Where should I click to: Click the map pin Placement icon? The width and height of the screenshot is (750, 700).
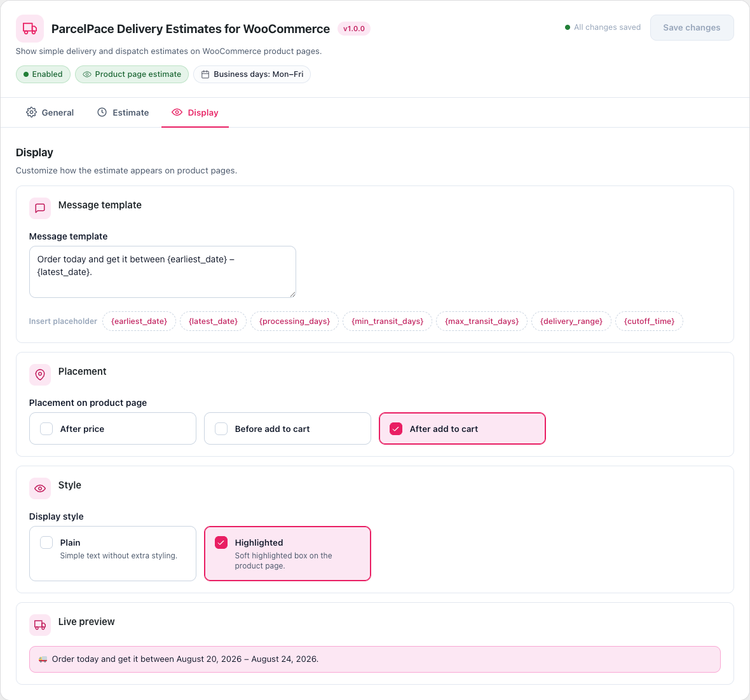coord(40,375)
